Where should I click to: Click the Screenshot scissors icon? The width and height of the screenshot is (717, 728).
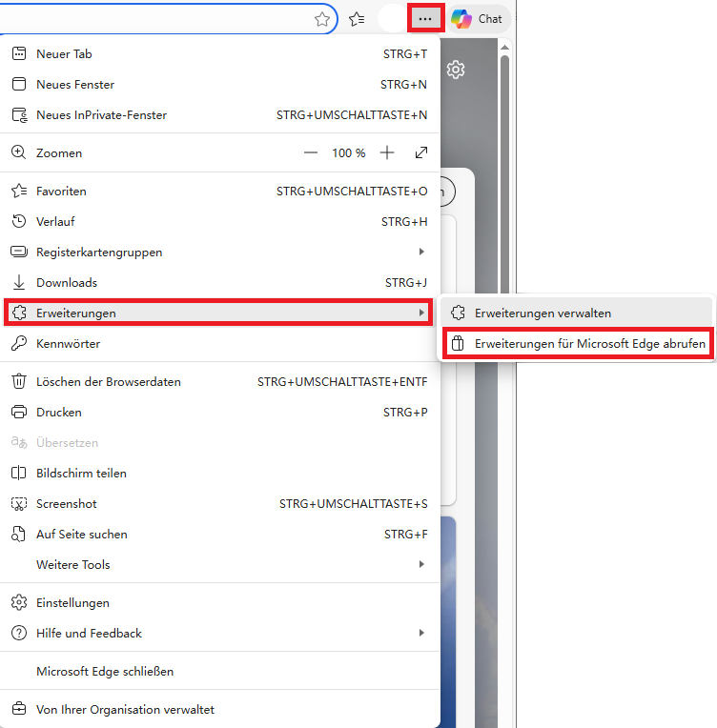click(19, 504)
